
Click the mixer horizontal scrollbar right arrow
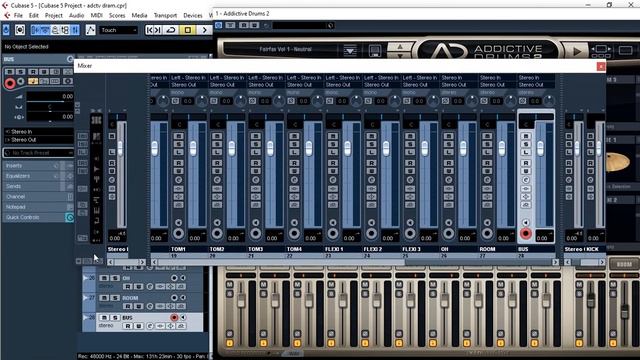pos(556,262)
